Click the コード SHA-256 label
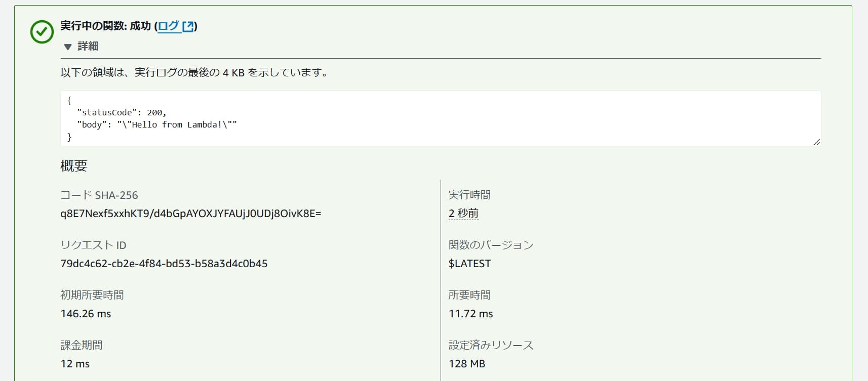 tap(99, 195)
